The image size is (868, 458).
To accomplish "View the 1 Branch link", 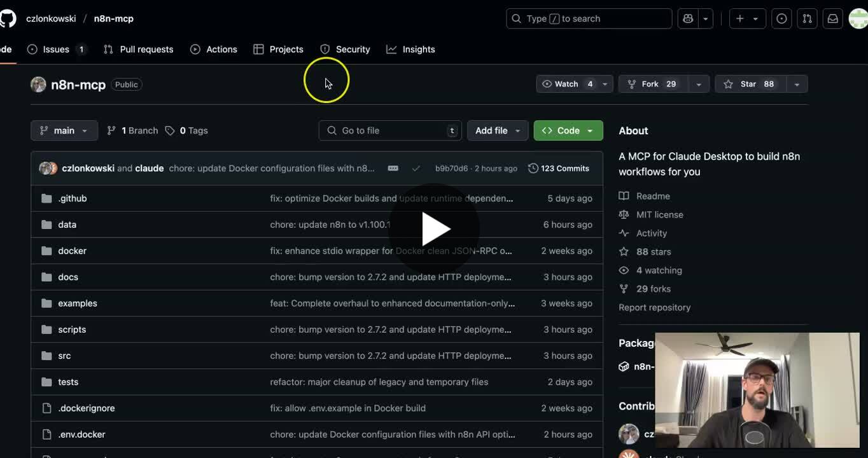I will 132,130.
